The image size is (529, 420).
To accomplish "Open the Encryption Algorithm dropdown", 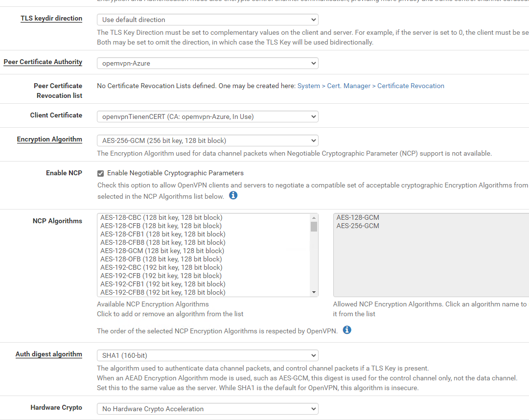I will tap(207, 140).
